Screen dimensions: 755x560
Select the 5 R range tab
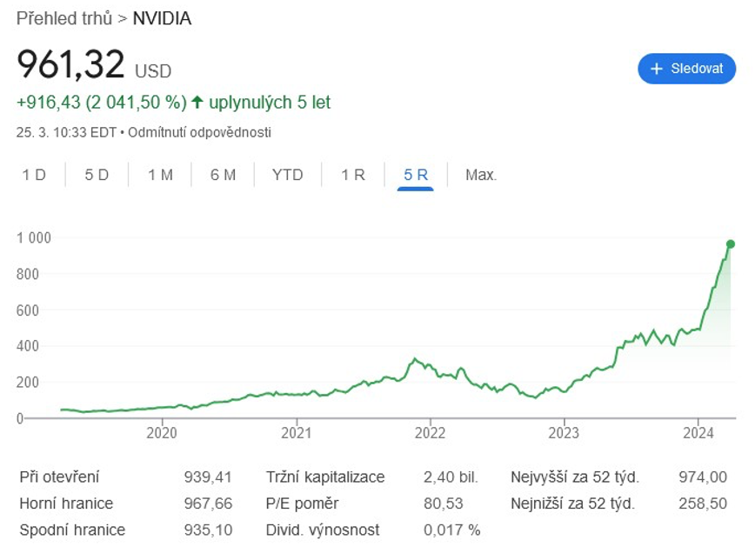tap(416, 175)
